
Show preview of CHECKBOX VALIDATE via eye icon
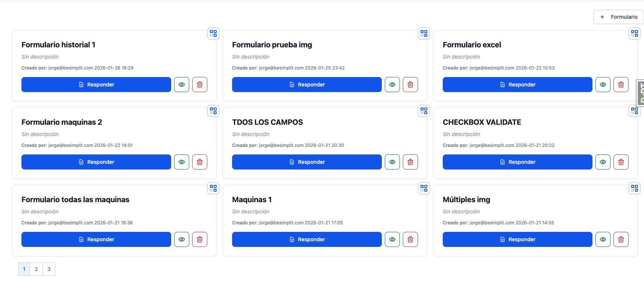603,162
